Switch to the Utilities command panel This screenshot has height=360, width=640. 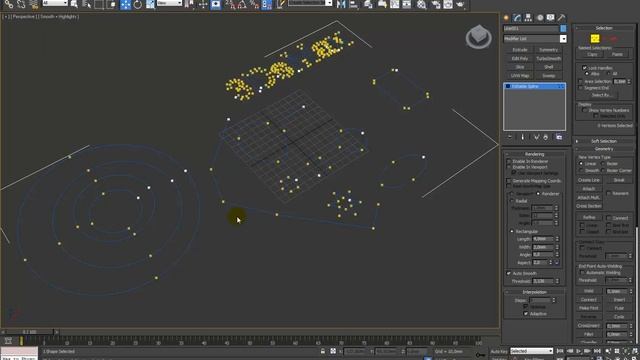[562, 18]
